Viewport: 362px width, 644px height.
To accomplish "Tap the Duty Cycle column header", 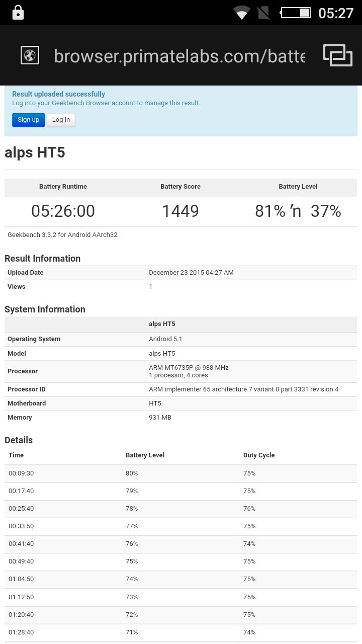I will click(x=259, y=455).
